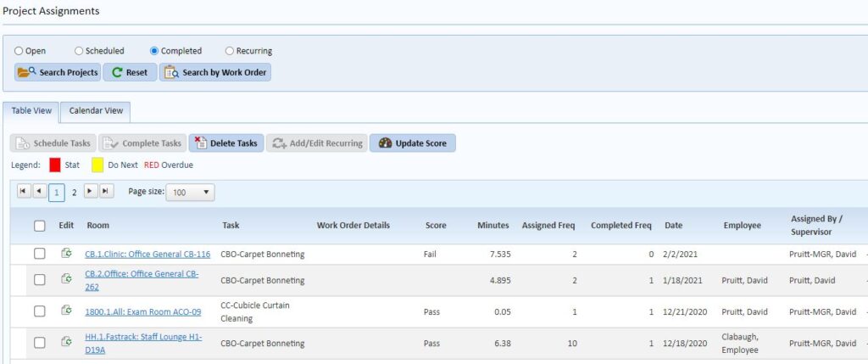Click Update Score button
868x364 pixels.
413,143
